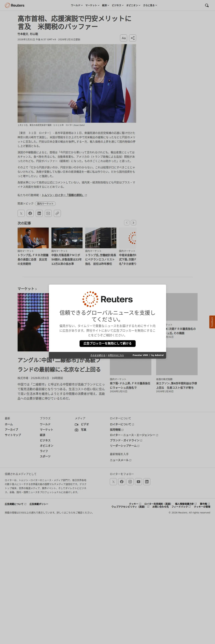Open ニュースメール link
Image resolution: width=215 pixels, height=644 pixels.
click(121, 460)
